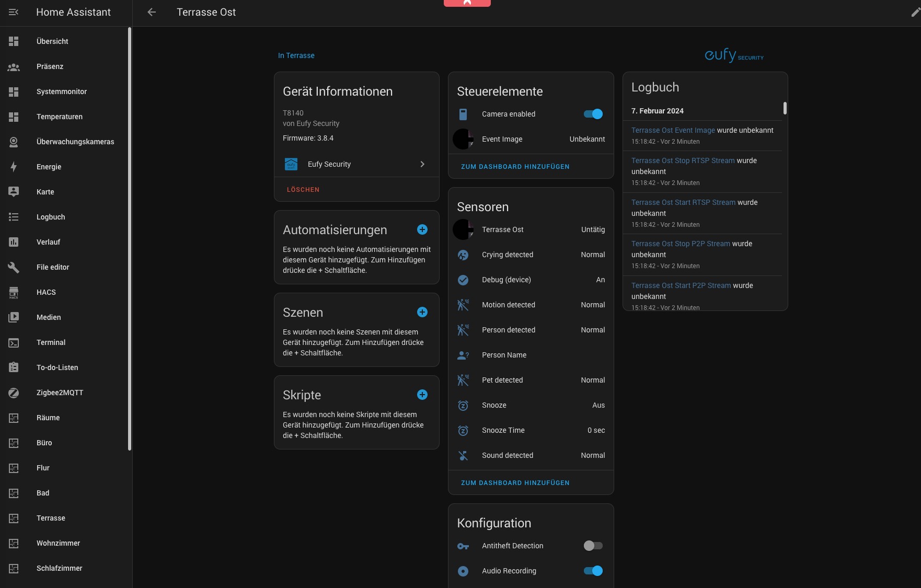This screenshot has height=588, width=921.
Task: Go back using the arrow icon
Action: pyautogui.click(x=152, y=12)
